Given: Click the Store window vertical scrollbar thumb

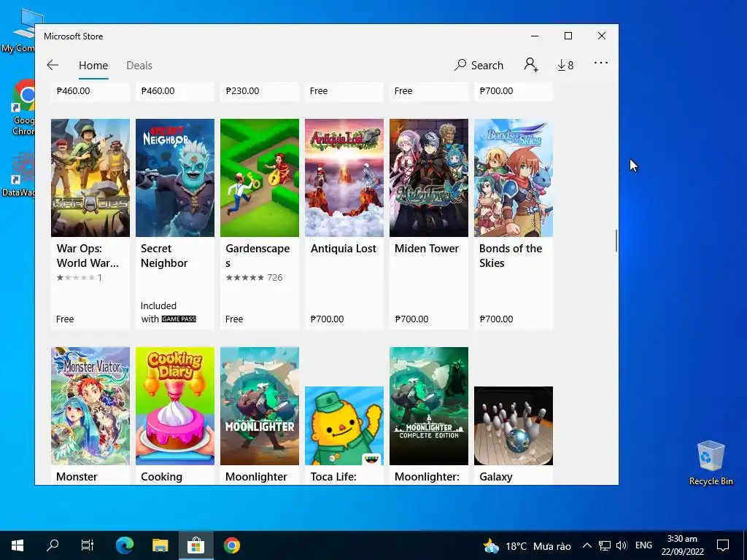Looking at the screenshot, I should coord(616,241).
